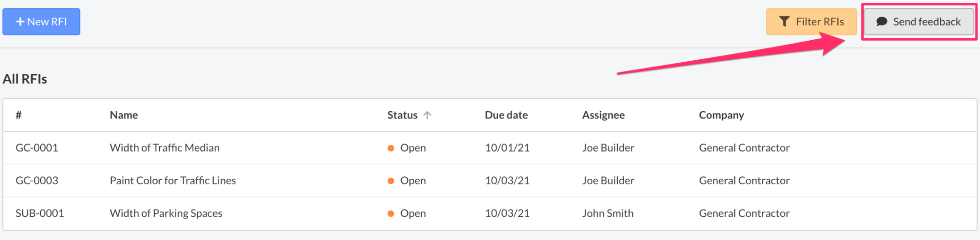
Task: Click the funnel icon on Filter RFIs
Action: 784,22
